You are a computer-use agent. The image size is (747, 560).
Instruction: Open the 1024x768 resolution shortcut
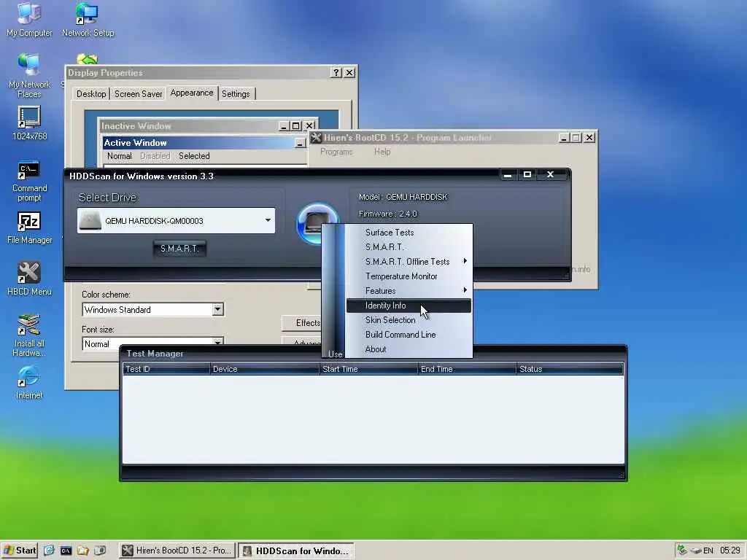29,122
